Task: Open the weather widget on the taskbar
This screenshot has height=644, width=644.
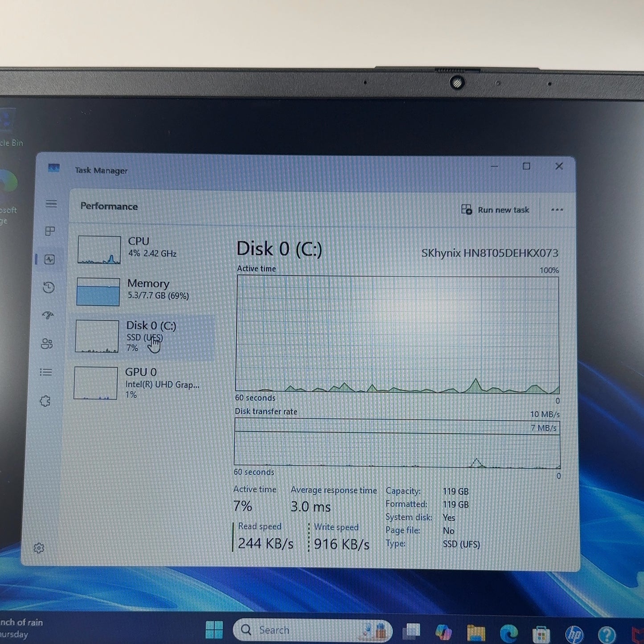Action: [x=21, y=628]
